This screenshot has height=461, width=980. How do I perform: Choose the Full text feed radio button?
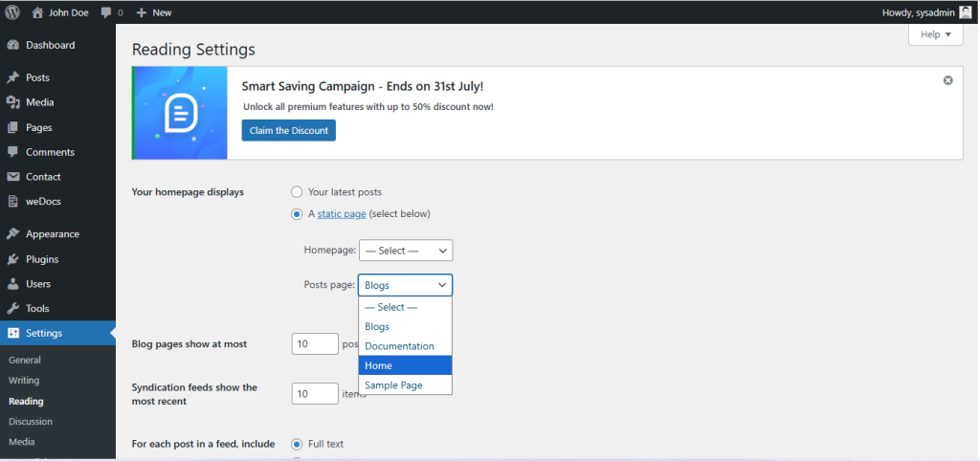click(297, 444)
